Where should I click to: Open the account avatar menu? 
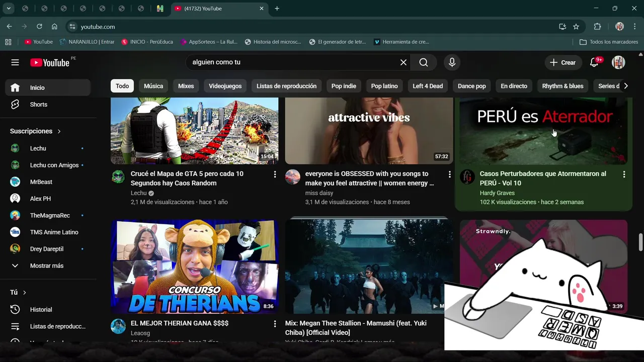coord(618,62)
